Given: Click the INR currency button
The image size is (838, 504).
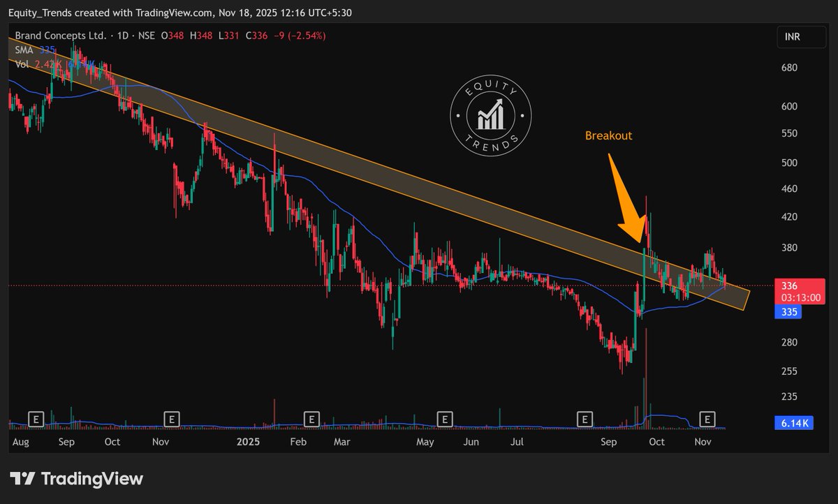Looking at the screenshot, I should tap(801, 37).
